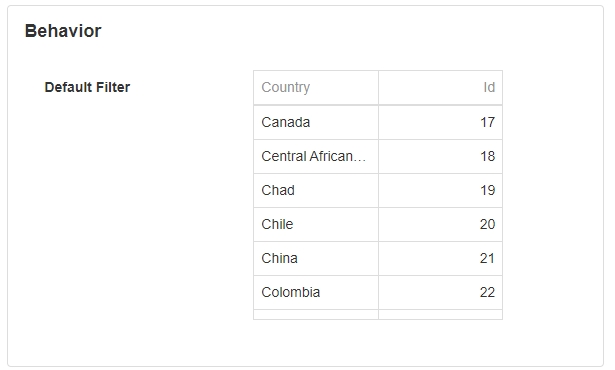Click the Id cell showing 20
Viewport: 615px width, 370px height.
coord(440,224)
